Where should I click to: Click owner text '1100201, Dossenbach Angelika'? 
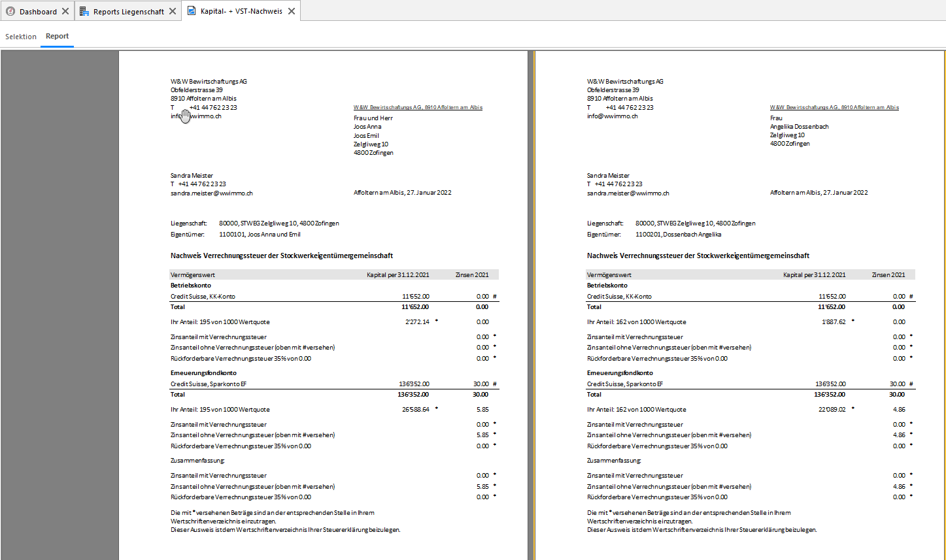679,234
